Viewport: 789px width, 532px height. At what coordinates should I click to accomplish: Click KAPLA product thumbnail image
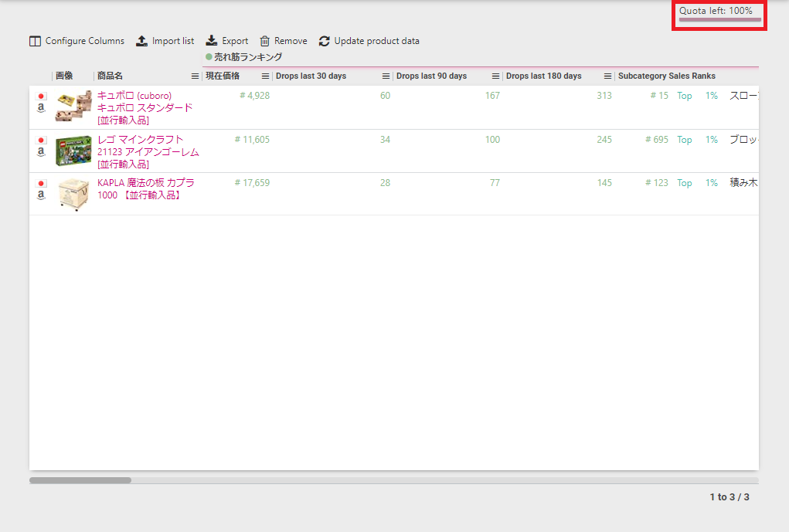(73, 194)
